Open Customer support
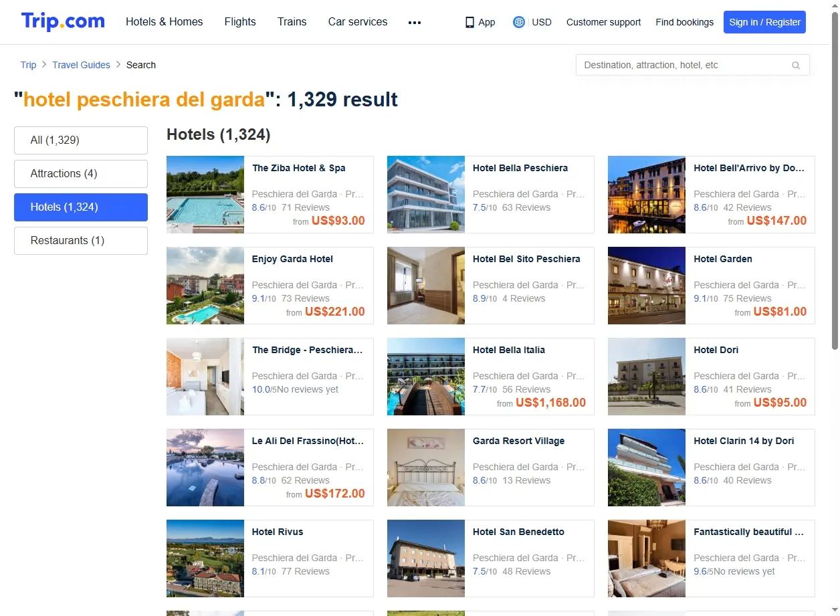Viewport: 840px width, 616px height. tap(603, 22)
